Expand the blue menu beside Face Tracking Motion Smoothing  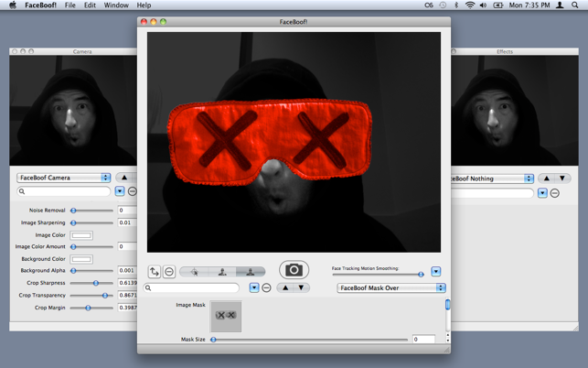coord(435,272)
